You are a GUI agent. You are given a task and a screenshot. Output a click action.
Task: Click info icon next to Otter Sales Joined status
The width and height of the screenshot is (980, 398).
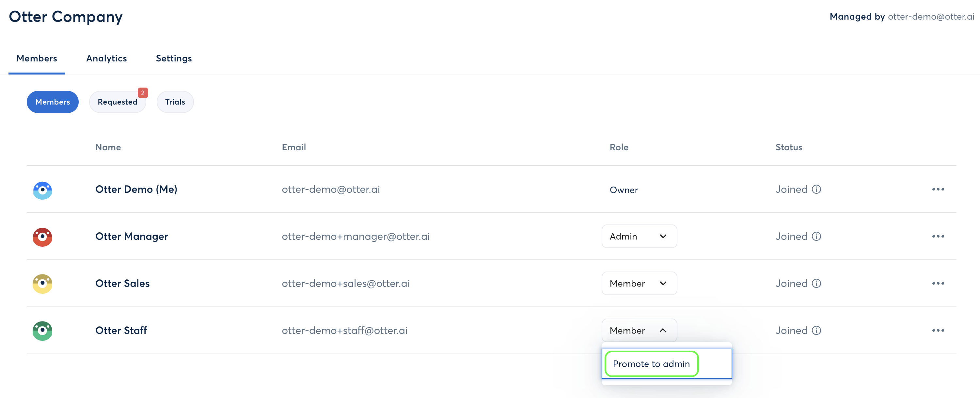[x=816, y=283]
